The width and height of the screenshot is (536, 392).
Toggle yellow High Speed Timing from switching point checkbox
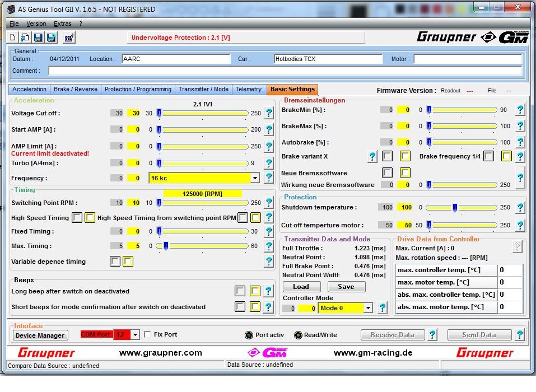256,217
